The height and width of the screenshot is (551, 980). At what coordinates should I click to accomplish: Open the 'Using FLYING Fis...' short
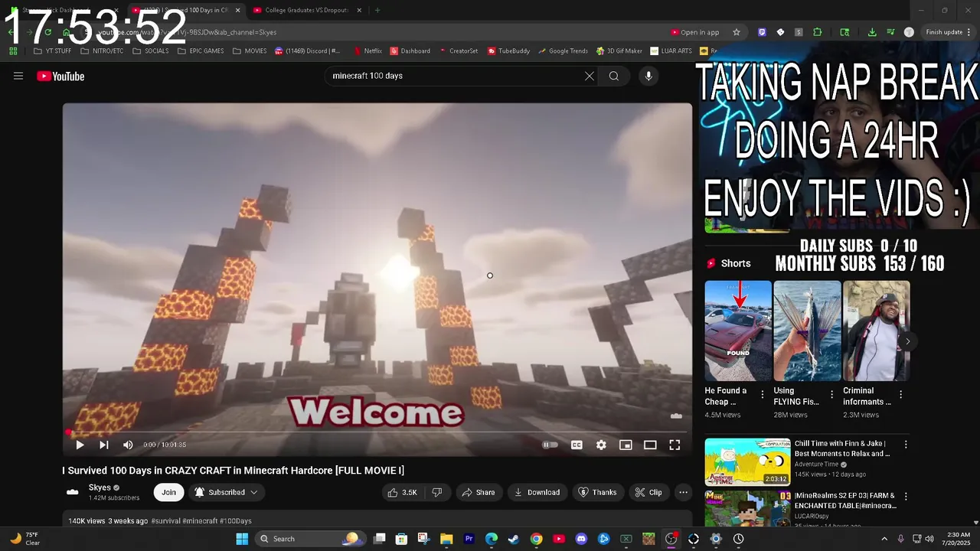(807, 331)
